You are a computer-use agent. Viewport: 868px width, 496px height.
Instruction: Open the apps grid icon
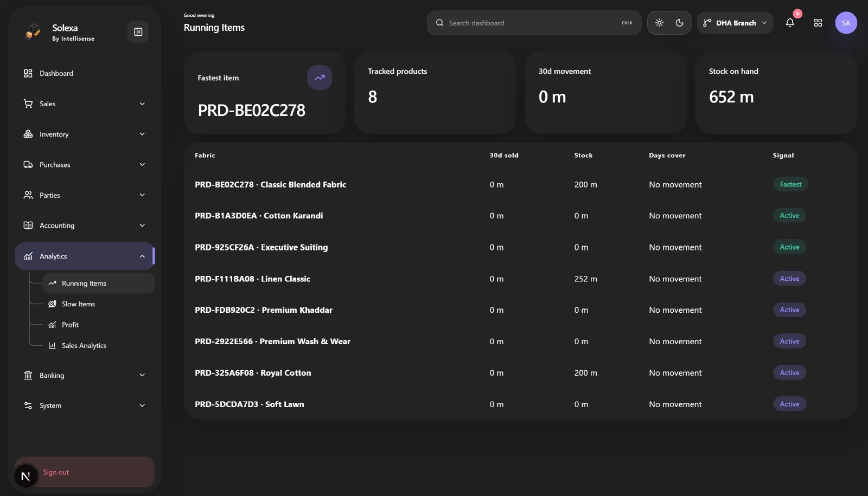pyautogui.click(x=818, y=23)
